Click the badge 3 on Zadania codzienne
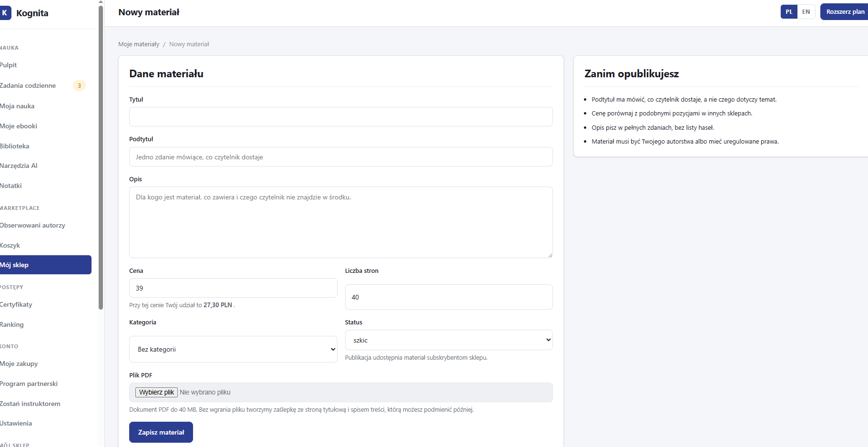 [79, 86]
